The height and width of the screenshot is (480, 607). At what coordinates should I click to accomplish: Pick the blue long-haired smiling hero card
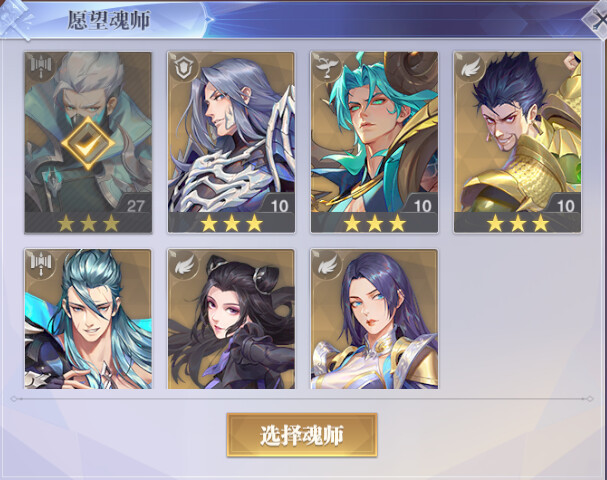[88, 319]
